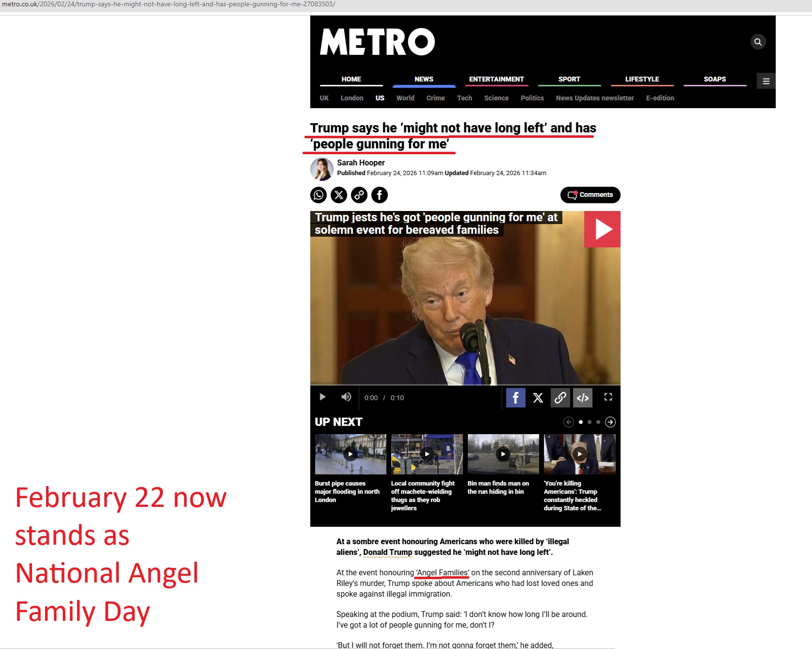
Task: Enter fullscreen mode on the video
Action: tap(608, 397)
